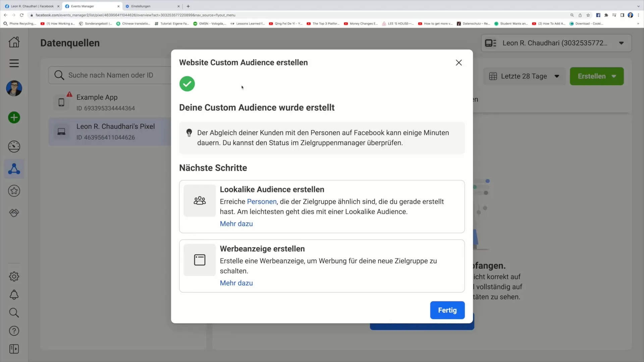Click the help/question mark icon in sidebar
The height and width of the screenshot is (362, 644).
pos(14,331)
